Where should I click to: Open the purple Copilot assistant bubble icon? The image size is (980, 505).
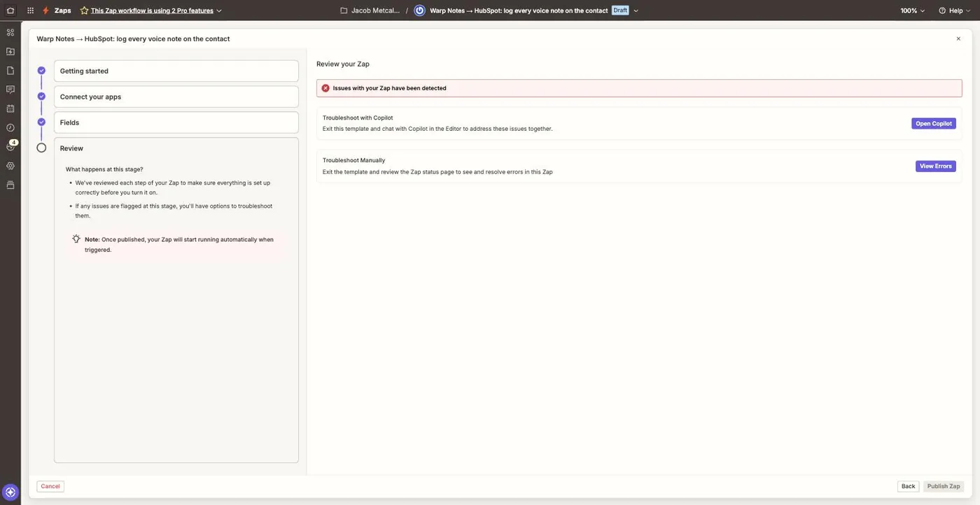coord(10,492)
